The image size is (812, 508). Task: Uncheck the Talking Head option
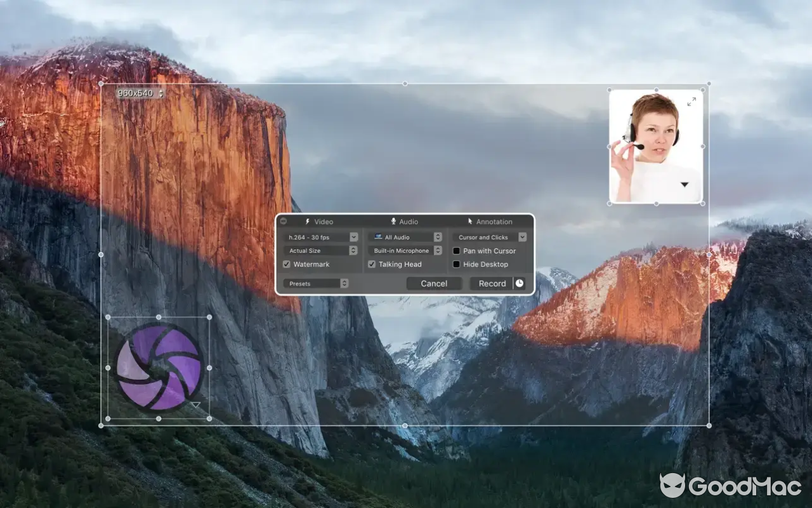(371, 264)
